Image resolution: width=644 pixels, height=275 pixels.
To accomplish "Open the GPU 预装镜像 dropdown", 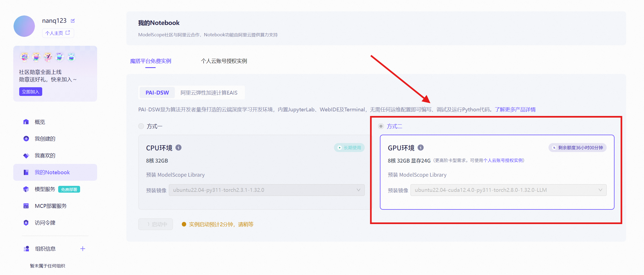I will pos(508,190).
